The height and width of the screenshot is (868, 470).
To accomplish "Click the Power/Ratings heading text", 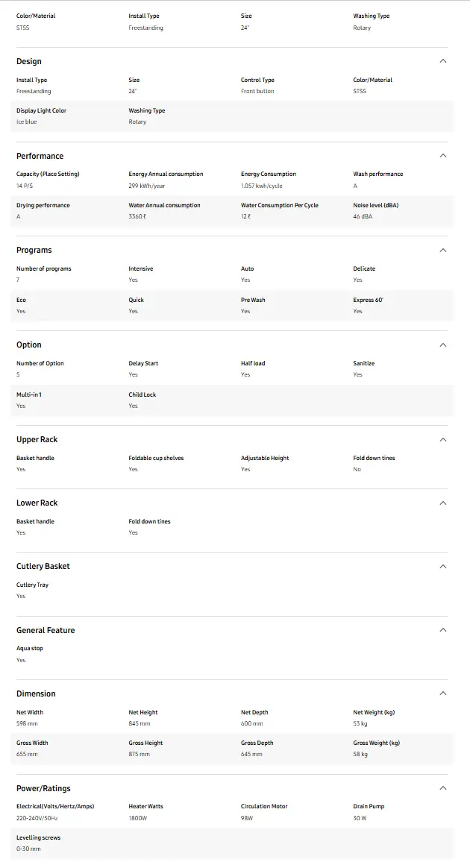I will tap(43, 788).
